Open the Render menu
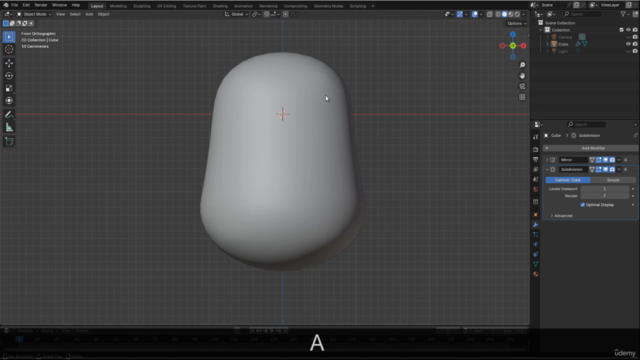 click(41, 5)
